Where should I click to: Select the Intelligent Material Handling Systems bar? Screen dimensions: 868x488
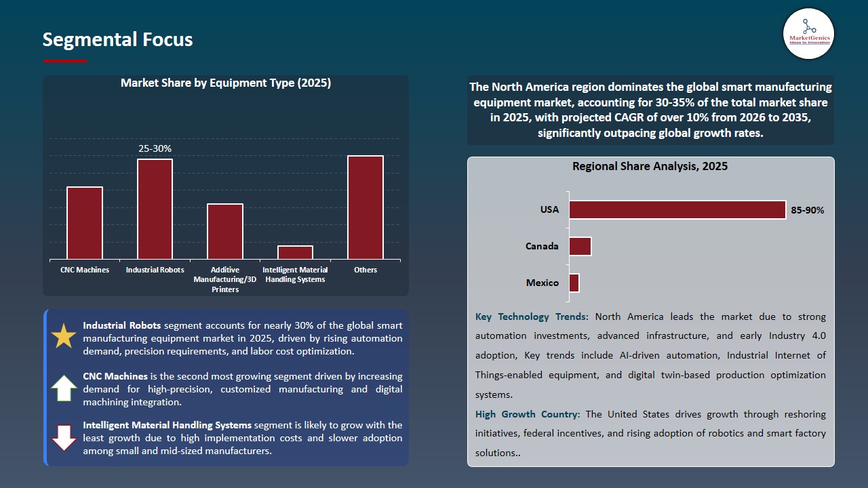(295, 252)
